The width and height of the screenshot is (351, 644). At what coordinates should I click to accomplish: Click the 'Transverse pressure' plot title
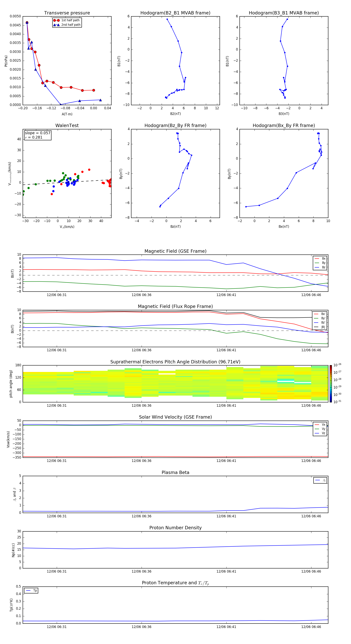pos(67,13)
